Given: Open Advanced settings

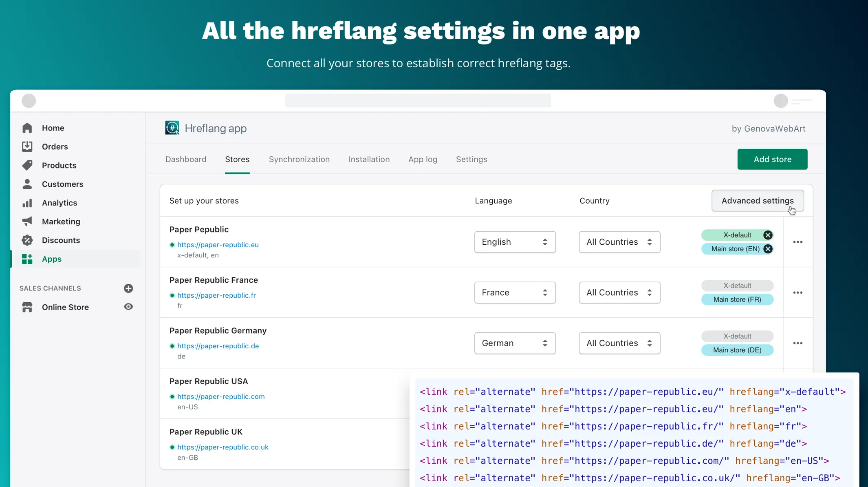Looking at the screenshot, I should (x=758, y=201).
